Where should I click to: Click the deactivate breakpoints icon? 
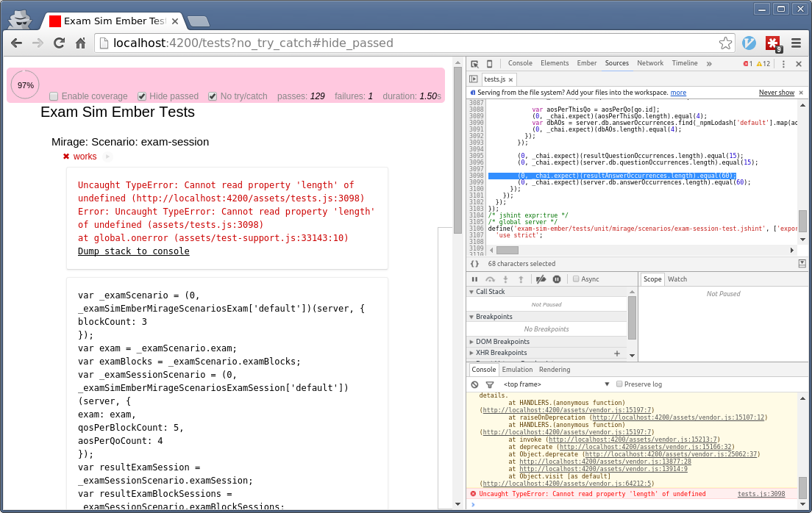[x=541, y=279]
